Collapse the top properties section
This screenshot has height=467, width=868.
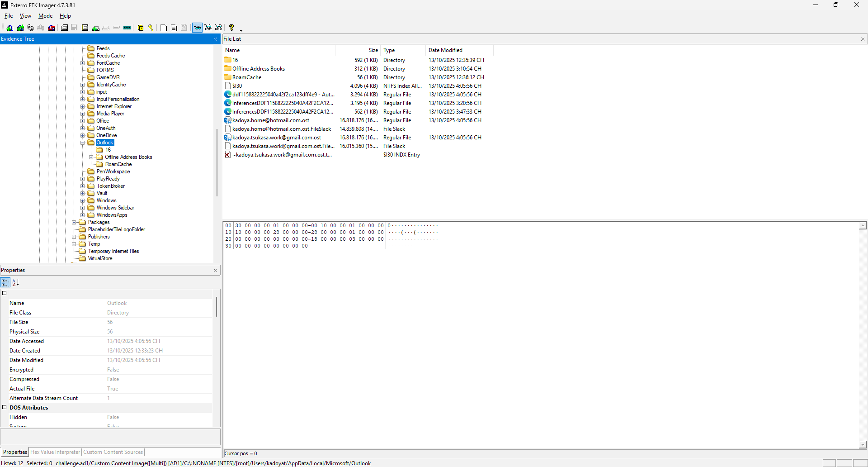(5, 293)
